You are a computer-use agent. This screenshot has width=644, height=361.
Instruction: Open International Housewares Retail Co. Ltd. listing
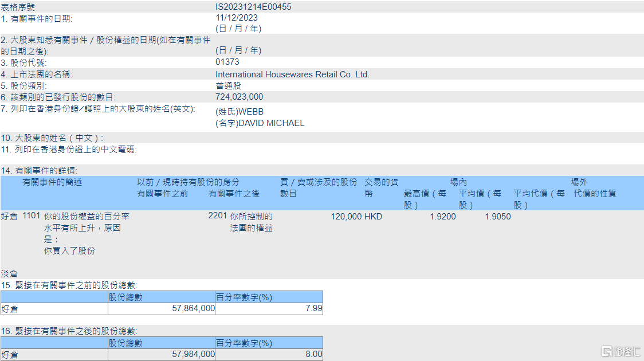[293, 74]
